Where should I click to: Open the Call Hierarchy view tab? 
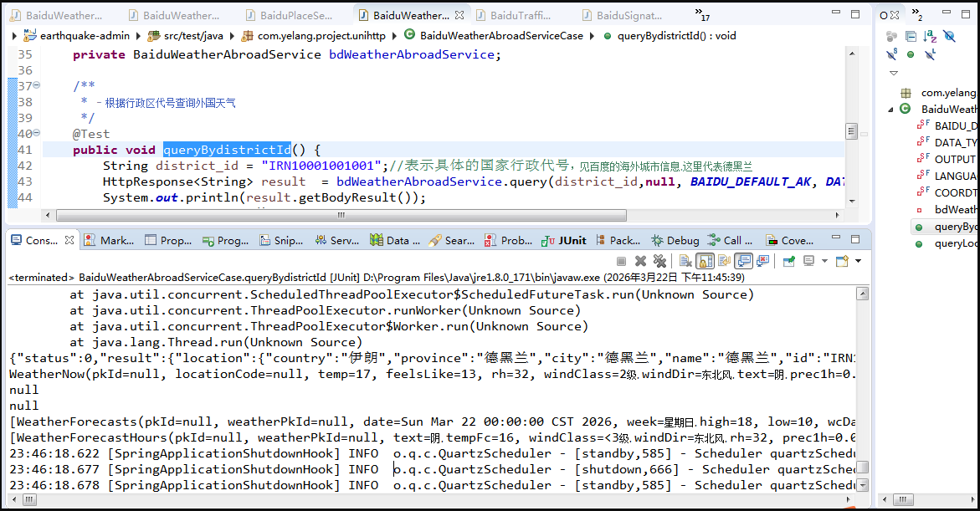(x=731, y=240)
